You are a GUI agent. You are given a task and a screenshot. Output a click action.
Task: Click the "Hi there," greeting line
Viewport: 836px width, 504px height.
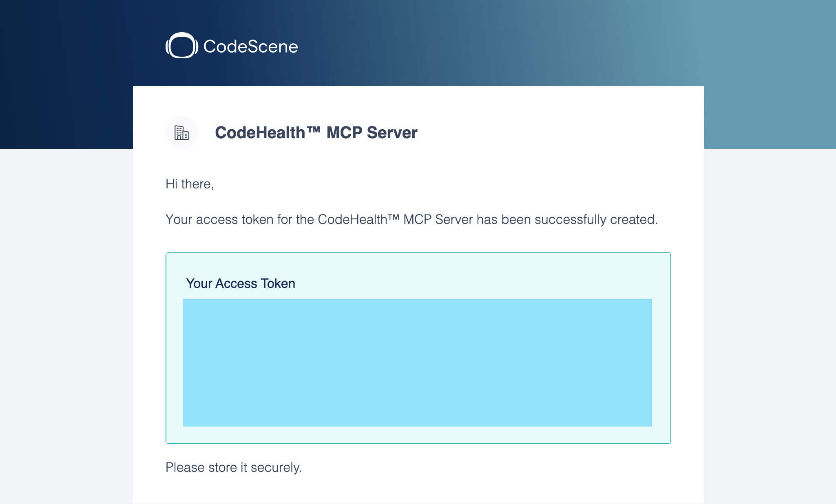(190, 184)
